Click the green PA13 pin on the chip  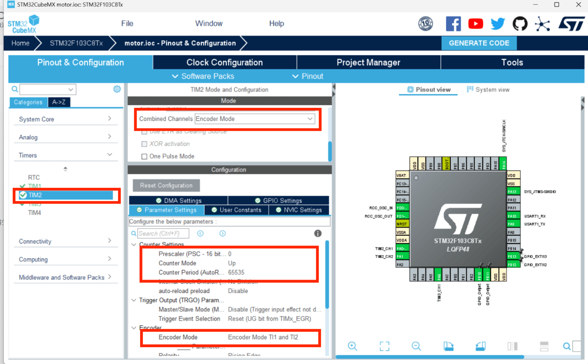pos(514,192)
